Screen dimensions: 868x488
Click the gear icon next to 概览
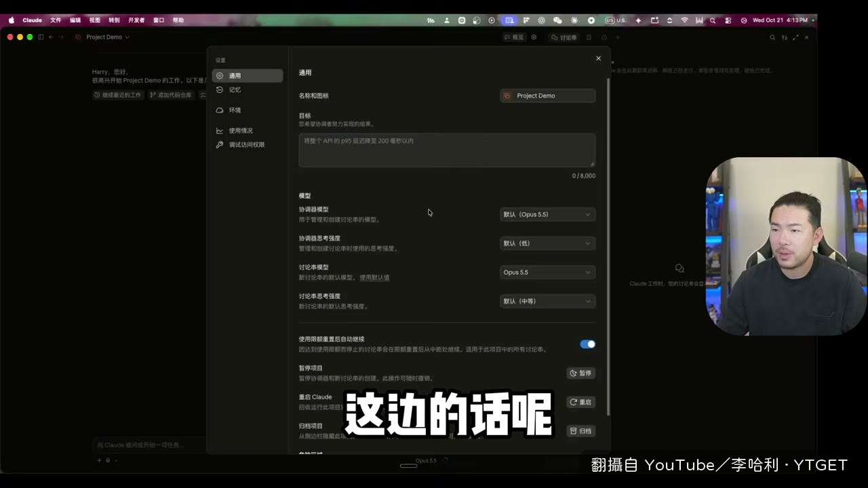pyautogui.click(x=534, y=37)
